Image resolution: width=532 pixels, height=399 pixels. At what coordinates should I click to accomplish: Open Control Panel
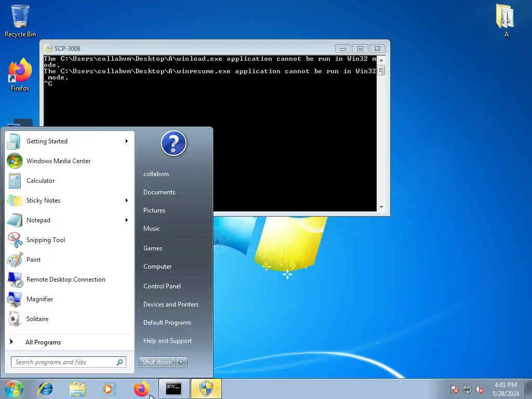point(162,286)
